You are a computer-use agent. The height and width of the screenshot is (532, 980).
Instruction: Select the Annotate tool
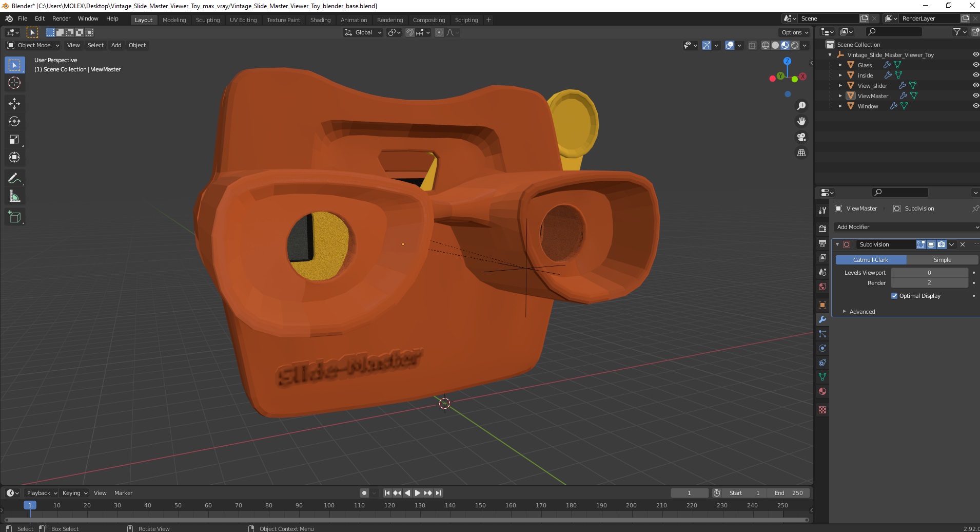click(14, 178)
